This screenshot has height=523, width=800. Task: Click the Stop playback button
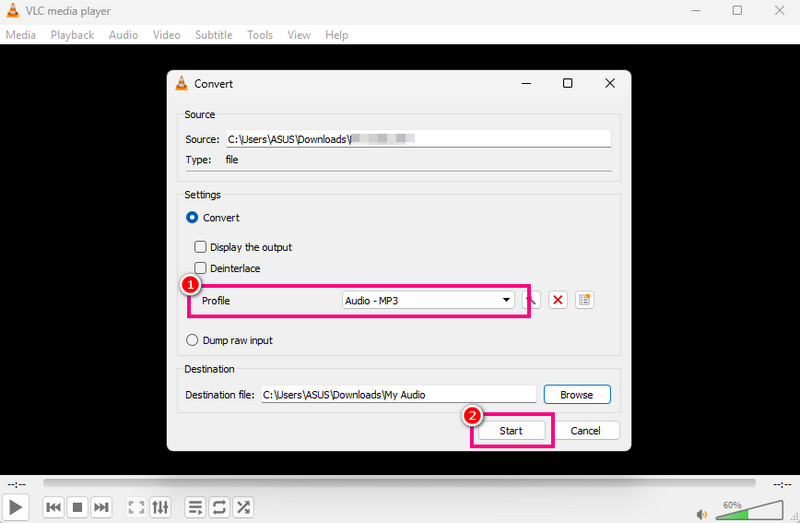pyautogui.click(x=78, y=507)
